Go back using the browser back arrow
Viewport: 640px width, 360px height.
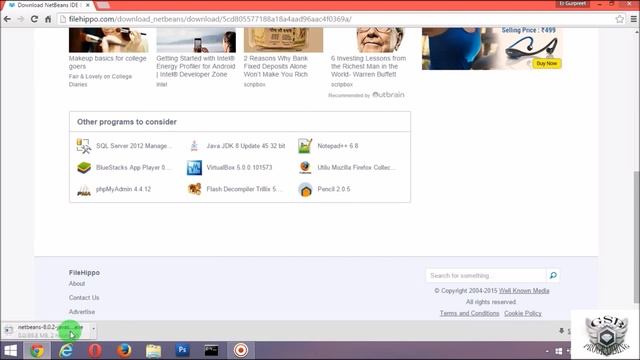7,19
